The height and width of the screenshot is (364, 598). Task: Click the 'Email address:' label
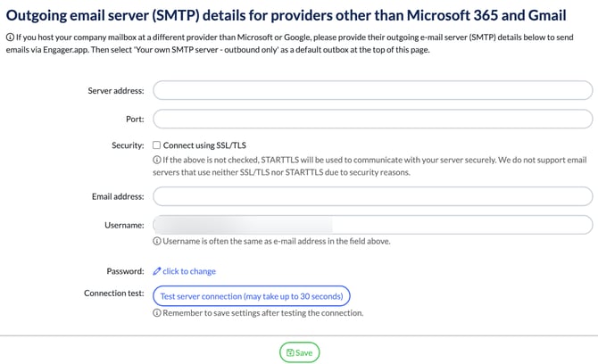click(118, 196)
